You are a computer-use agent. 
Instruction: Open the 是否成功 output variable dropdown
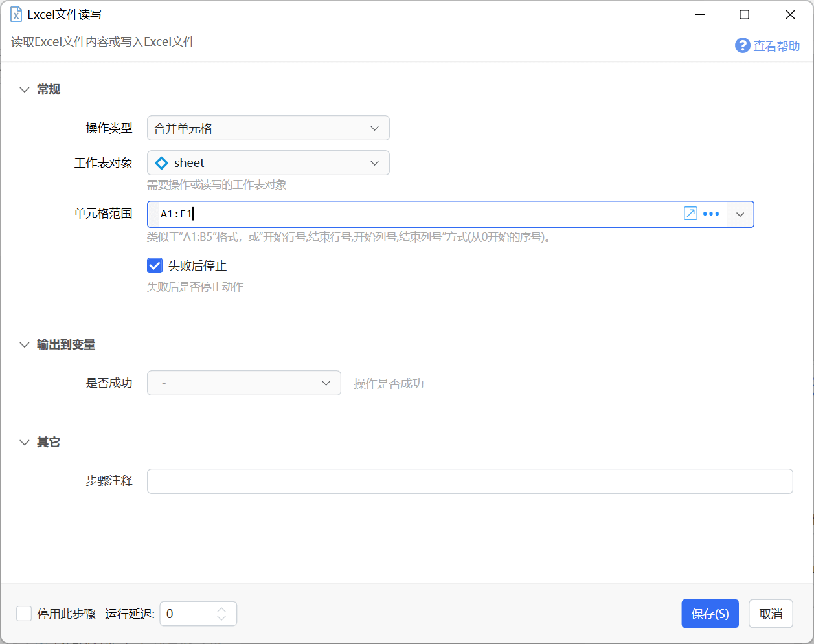[x=244, y=383]
